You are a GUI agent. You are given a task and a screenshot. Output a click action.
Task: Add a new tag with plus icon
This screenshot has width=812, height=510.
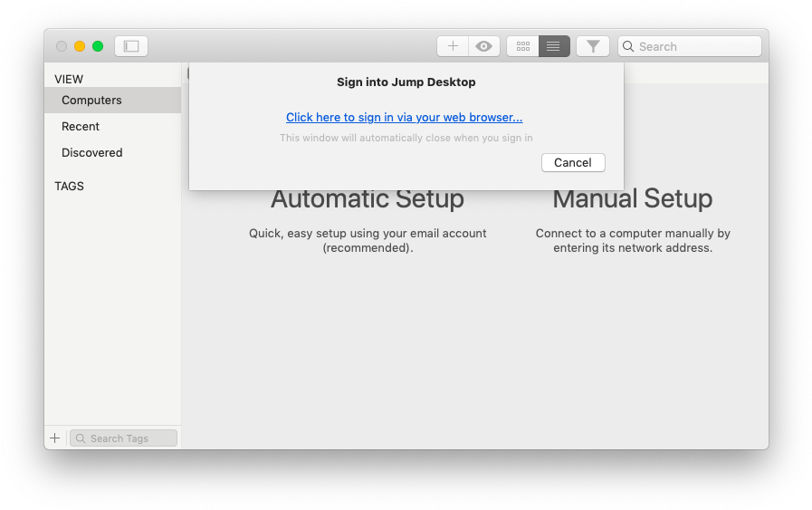[x=55, y=438]
